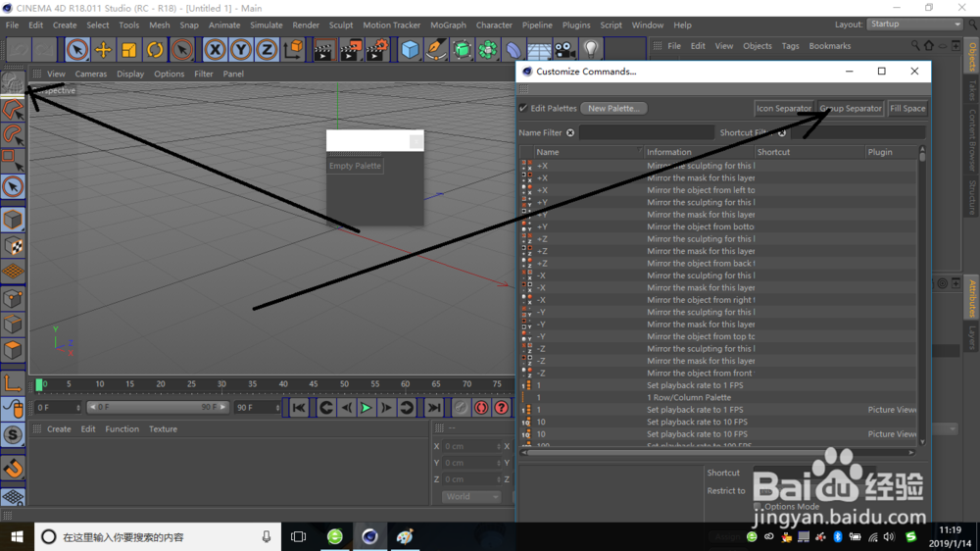Click Fill Space button
Screen dimensions: 980x551
[907, 108]
